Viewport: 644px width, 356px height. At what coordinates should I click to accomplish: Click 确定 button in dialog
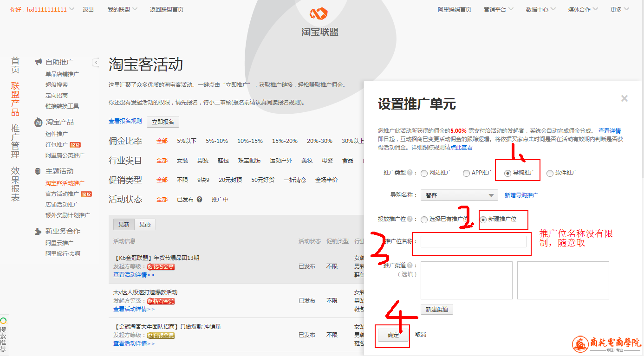(393, 335)
